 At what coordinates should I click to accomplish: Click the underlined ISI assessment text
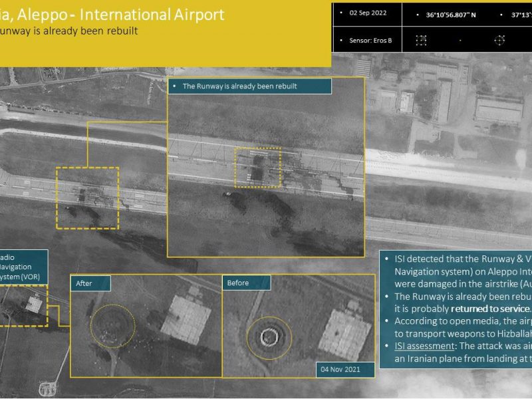click(424, 346)
